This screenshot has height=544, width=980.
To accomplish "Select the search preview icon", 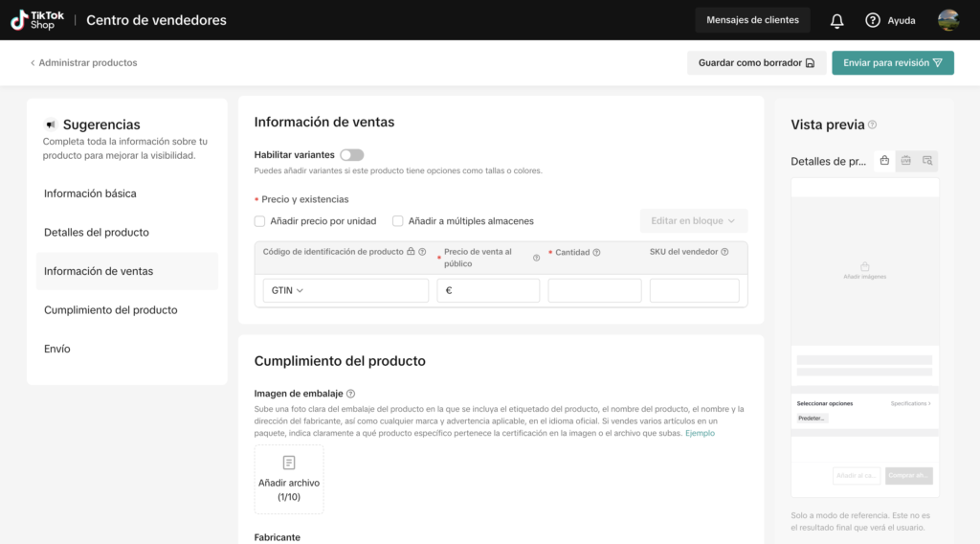I will click(927, 161).
